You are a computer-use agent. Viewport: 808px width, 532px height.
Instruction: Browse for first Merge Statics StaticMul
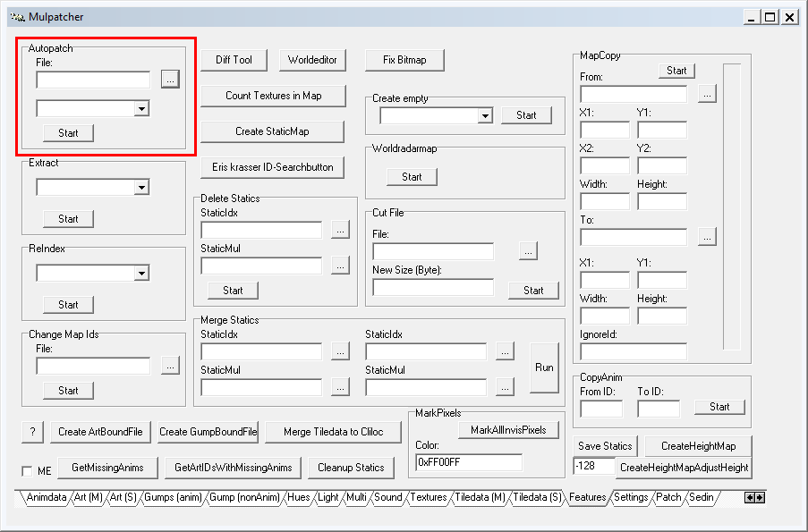click(x=340, y=387)
